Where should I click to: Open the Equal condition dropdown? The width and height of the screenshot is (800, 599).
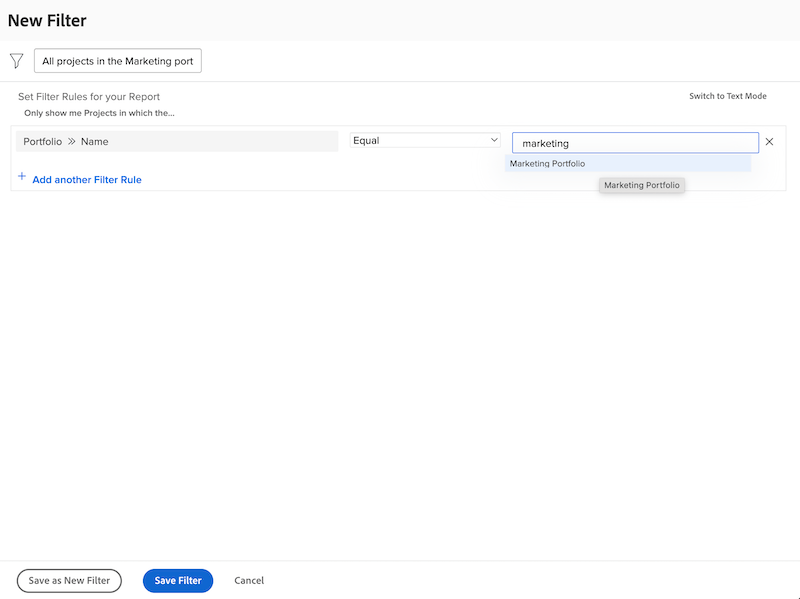click(x=424, y=140)
